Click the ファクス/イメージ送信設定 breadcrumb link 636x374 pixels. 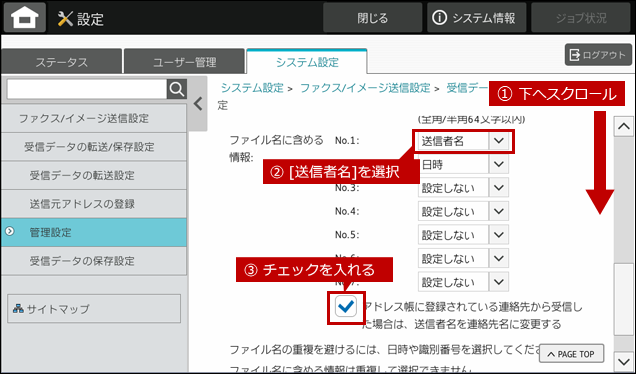click(365, 88)
